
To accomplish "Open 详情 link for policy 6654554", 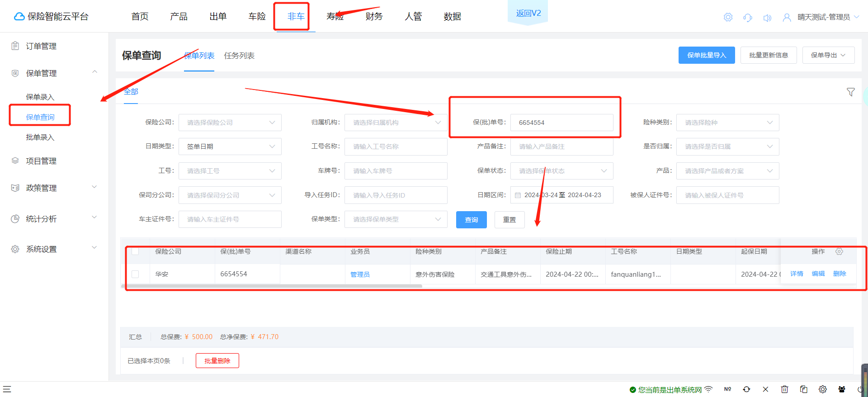I will coord(797,274).
